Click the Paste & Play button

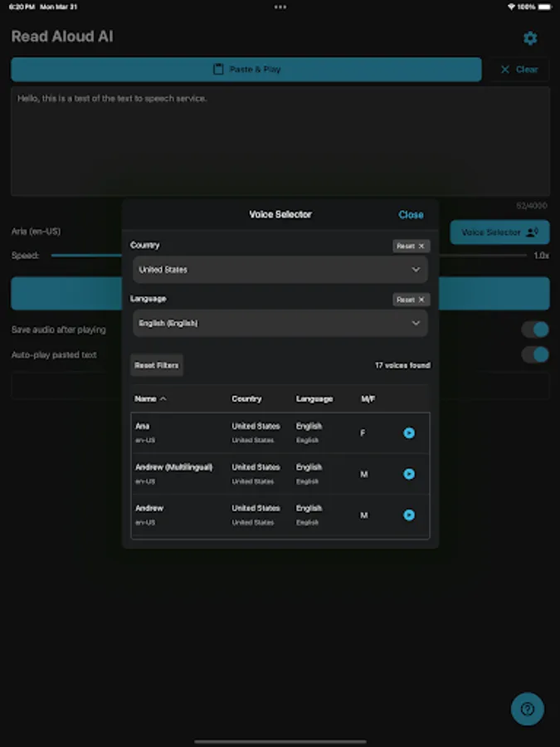[246, 70]
